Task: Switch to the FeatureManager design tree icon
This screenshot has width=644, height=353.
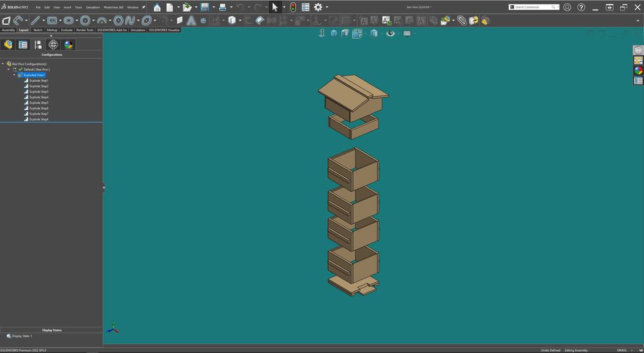Action: coord(8,44)
